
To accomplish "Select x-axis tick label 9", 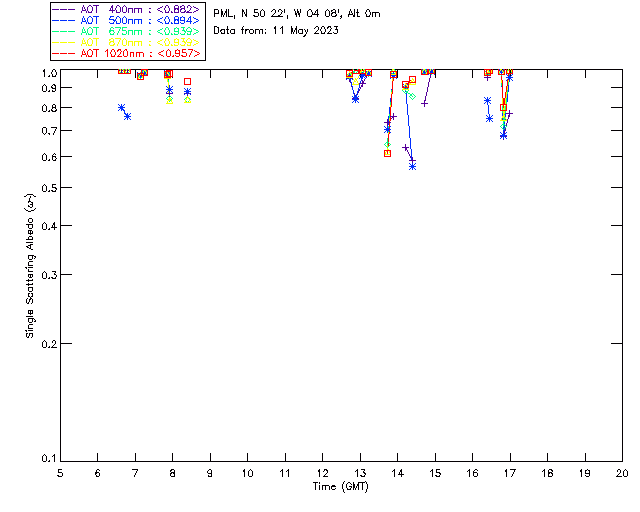I will tap(210, 473).
